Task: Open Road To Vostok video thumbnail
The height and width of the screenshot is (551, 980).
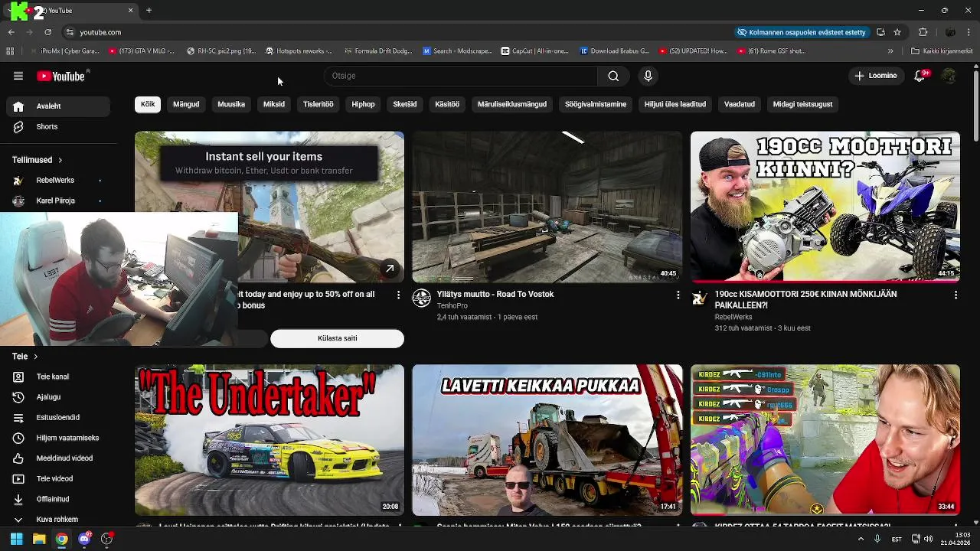Action: (547, 207)
